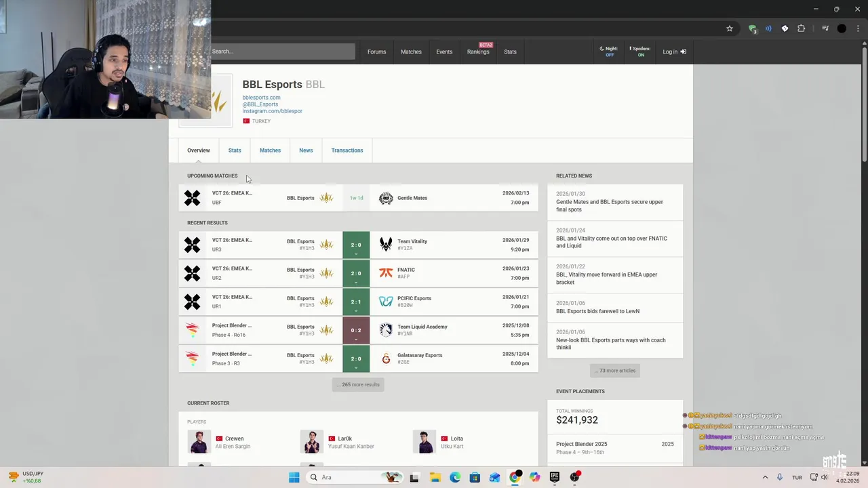
Task: Open the browser extensions puzzle icon
Action: point(802,28)
